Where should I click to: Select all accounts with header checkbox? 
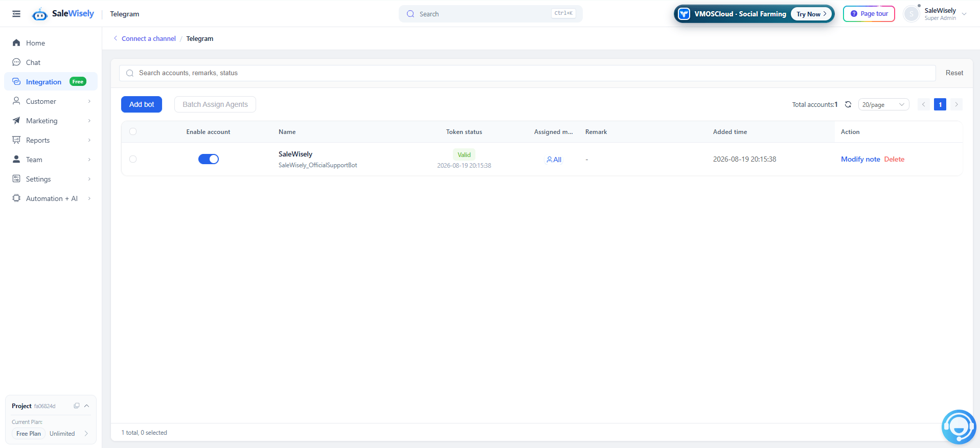133,131
